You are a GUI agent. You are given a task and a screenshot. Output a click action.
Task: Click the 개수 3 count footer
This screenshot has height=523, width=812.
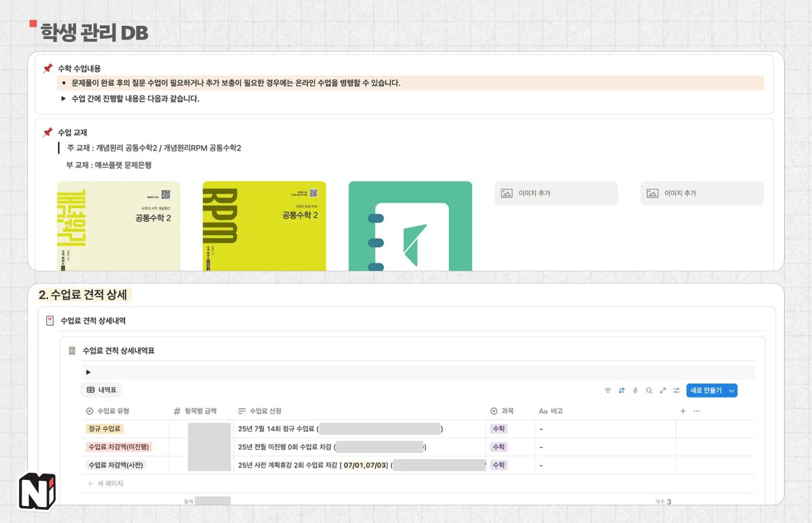[663, 501]
